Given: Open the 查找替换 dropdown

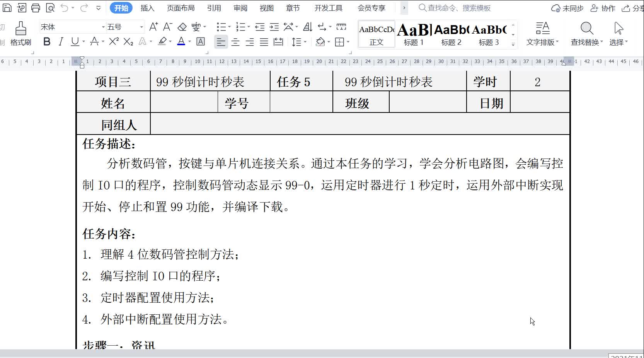Looking at the screenshot, I should [x=587, y=42].
